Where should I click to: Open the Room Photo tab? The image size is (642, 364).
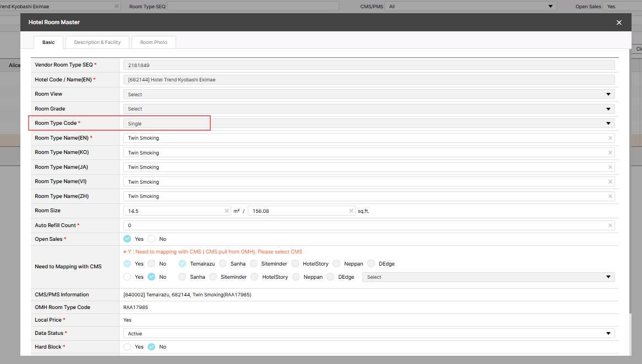[x=154, y=42]
